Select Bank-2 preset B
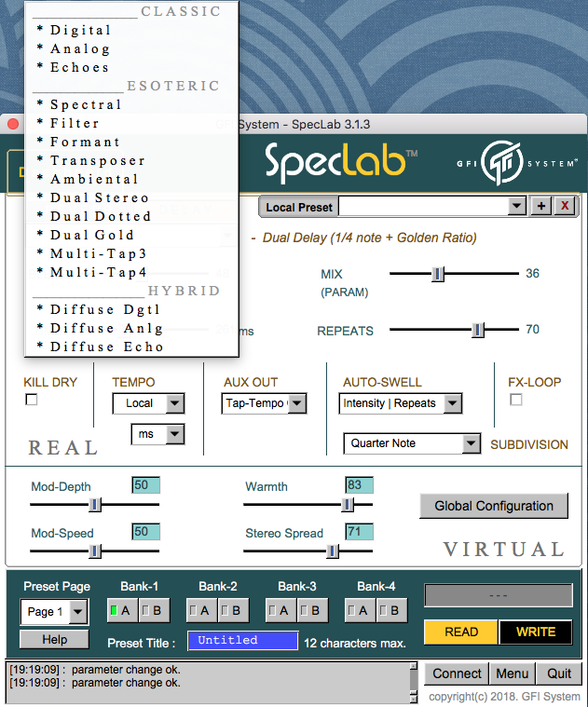The height and width of the screenshot is (707, 588). [234, 610]
